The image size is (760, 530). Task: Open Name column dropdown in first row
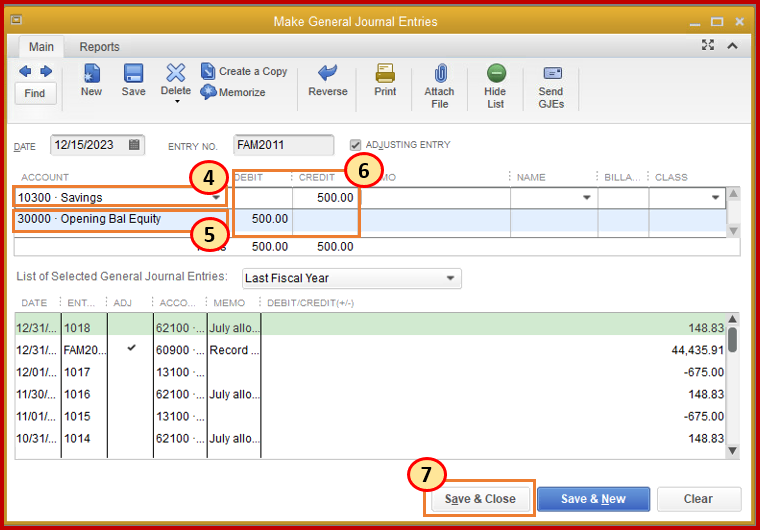586,197
